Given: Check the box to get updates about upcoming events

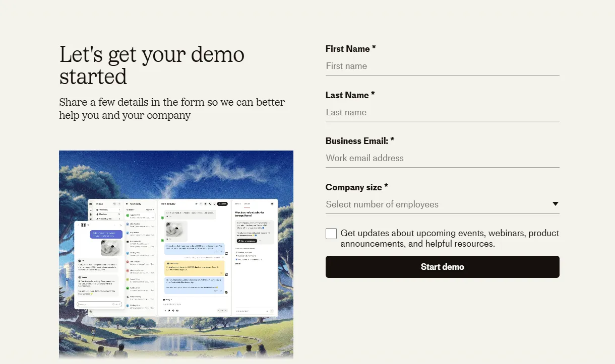Looking at the screenshot, I should [x=331, y=233].
